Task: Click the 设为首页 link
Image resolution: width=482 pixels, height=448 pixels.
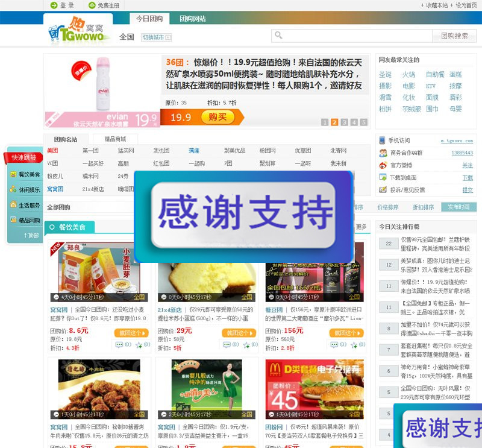Action: coord(466,5)
